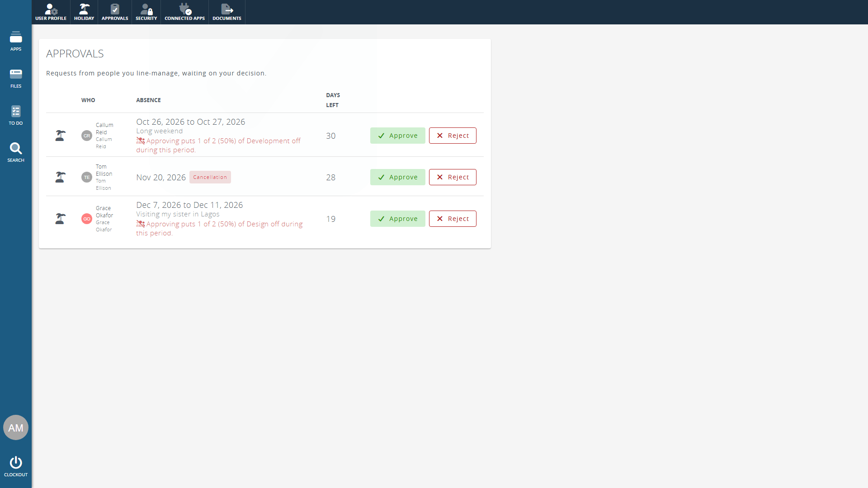Click the WHO column header
868x488 pixels.
click(88, 100)
